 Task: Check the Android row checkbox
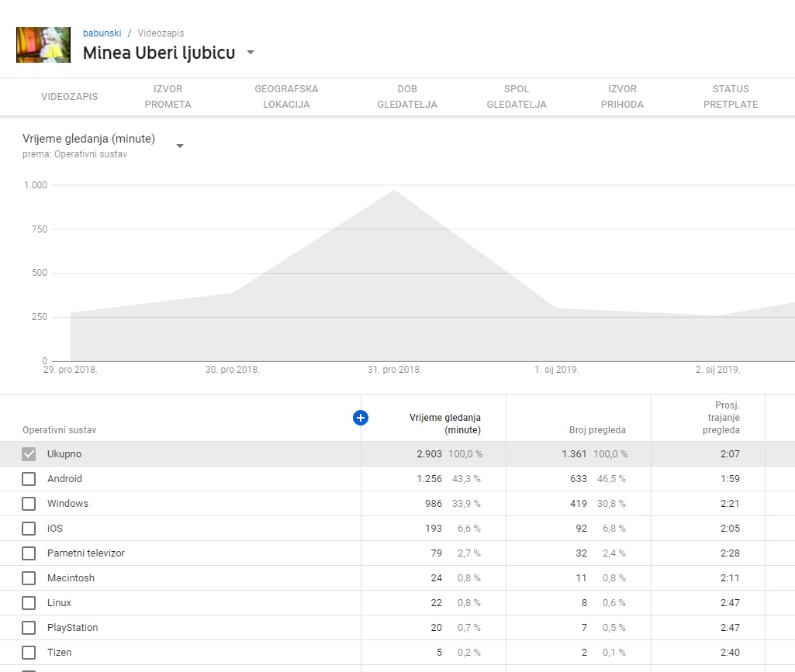(29, 479)
